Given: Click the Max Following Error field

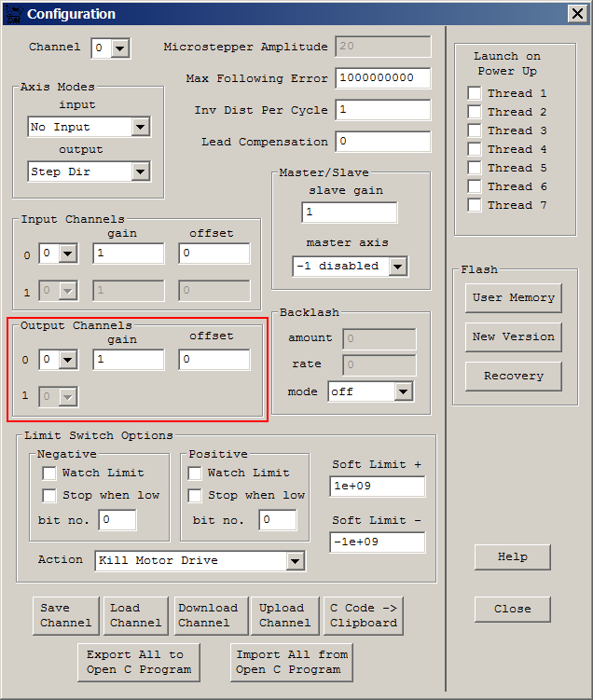Looking at the screenshot, I should [383, 78].
